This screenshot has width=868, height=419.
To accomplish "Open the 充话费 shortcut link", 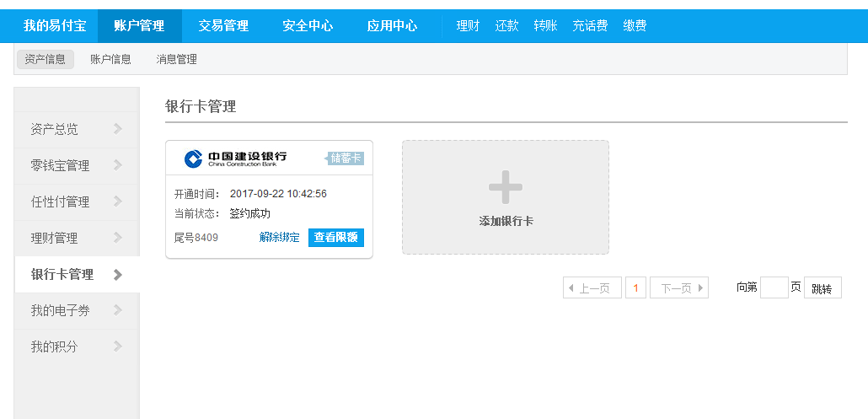I will click(590, 25).
